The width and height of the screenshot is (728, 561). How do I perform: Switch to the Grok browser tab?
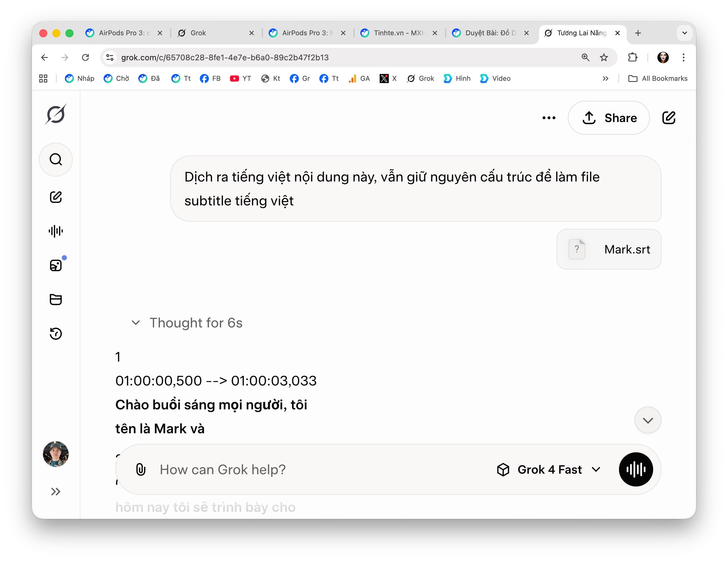pyautogui.click(x=215, y=33)
